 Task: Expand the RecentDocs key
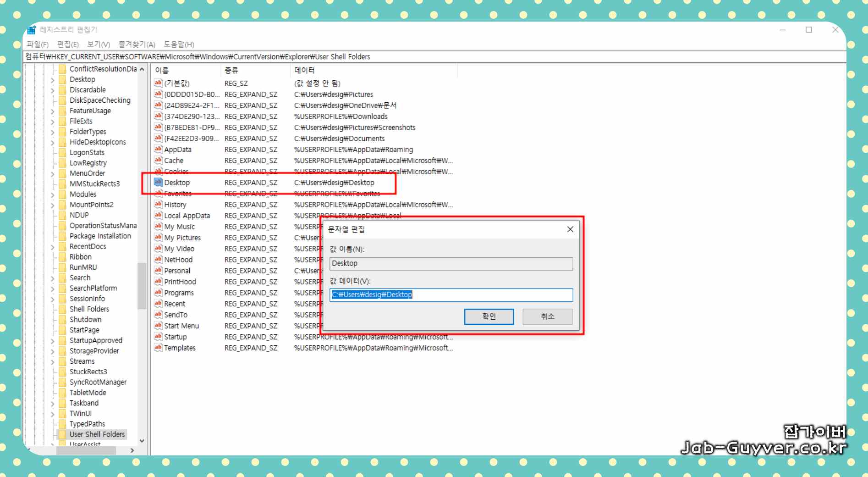click(x=52, y=247)
